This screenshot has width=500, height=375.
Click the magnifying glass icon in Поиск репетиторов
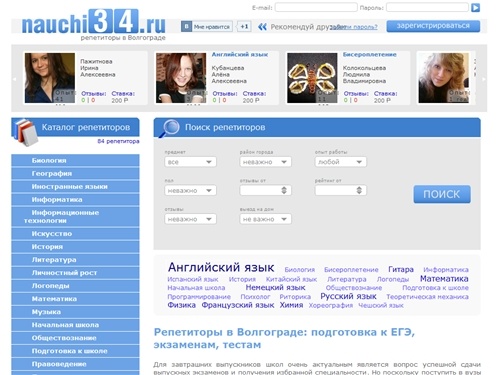pos(169,129)
